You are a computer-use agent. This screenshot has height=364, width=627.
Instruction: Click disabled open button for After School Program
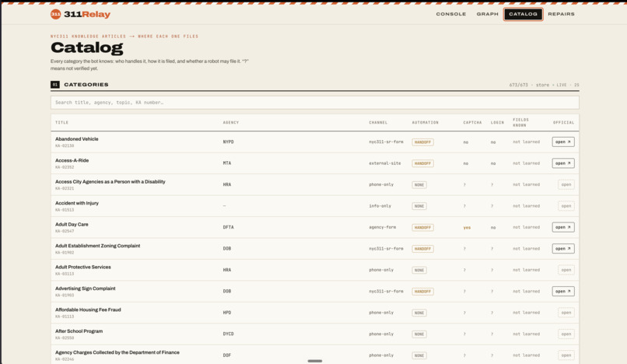(566, 334)
